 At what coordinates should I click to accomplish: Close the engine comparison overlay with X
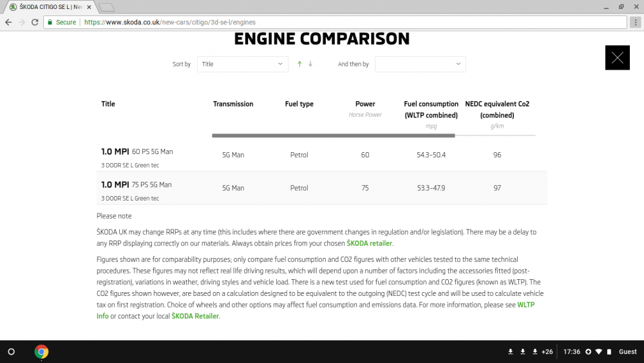pos(618,57)
